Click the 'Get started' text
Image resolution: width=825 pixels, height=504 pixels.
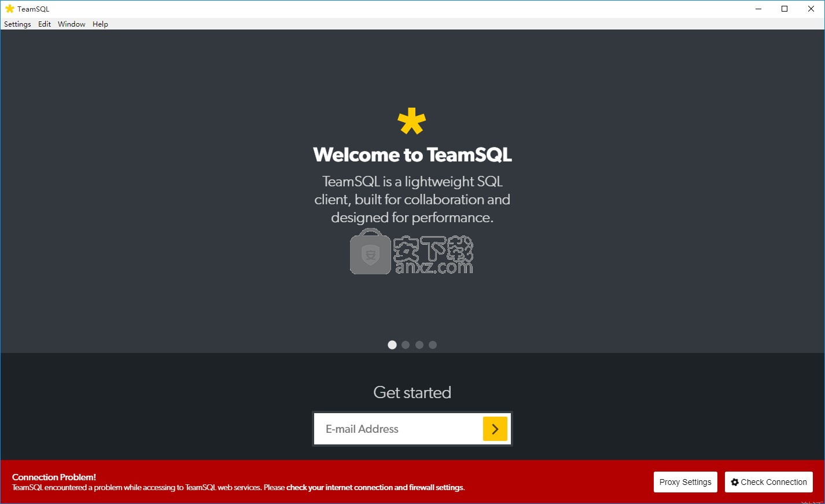[x=412, y=392]
